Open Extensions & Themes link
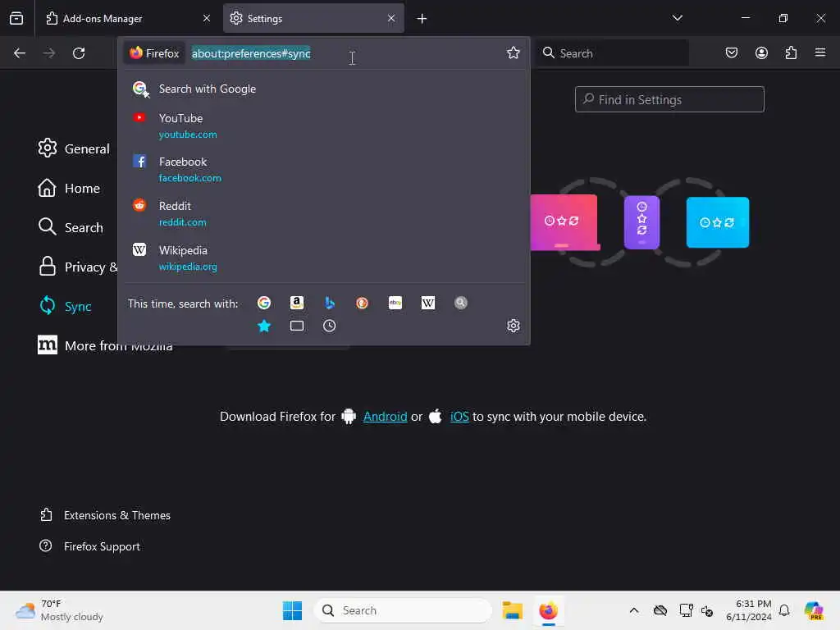The height and width of the screenshot is (630, 840). coord(105,515)
